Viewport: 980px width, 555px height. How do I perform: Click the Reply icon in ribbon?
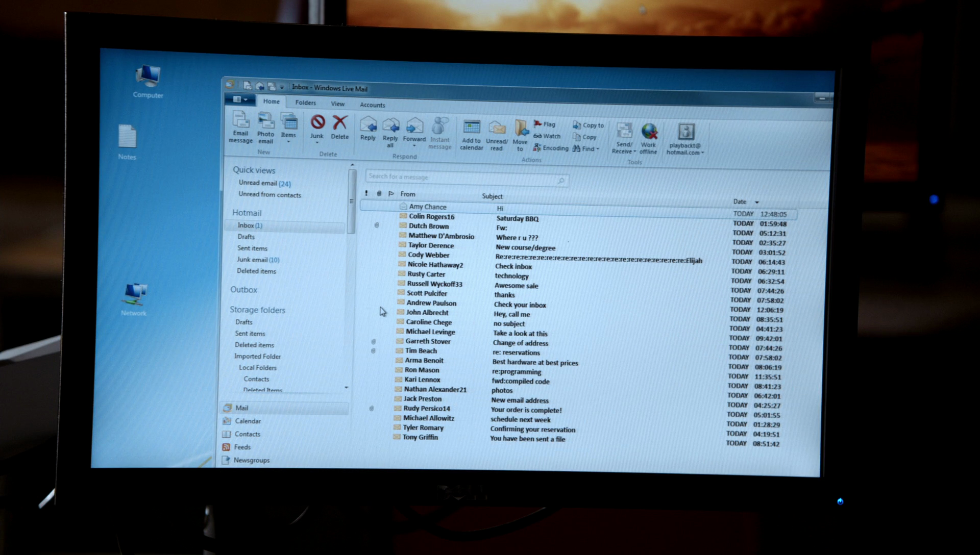point(368,125)
